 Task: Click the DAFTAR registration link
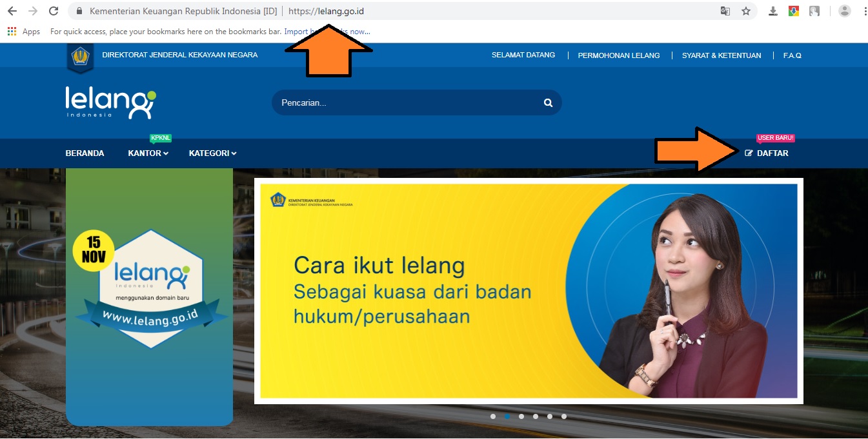point(772,153)
